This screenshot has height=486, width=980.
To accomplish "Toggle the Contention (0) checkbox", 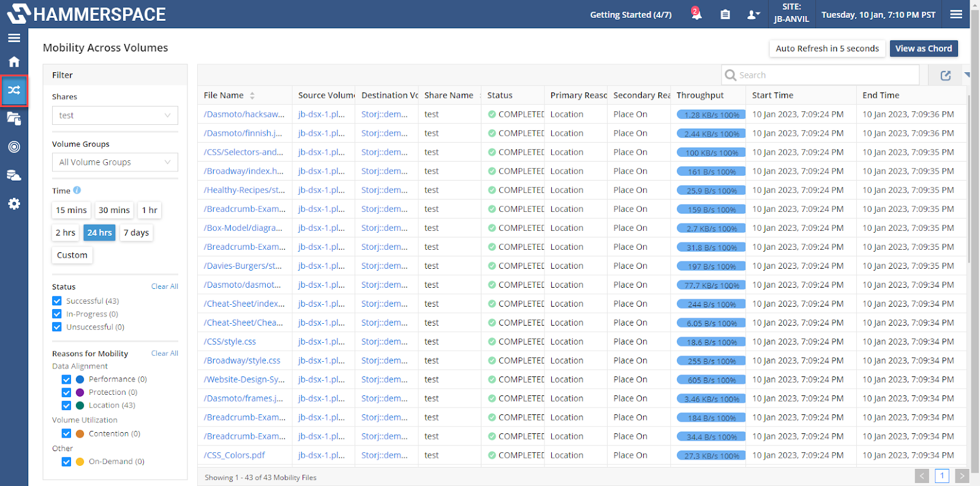I will click(x=66, y=433).
